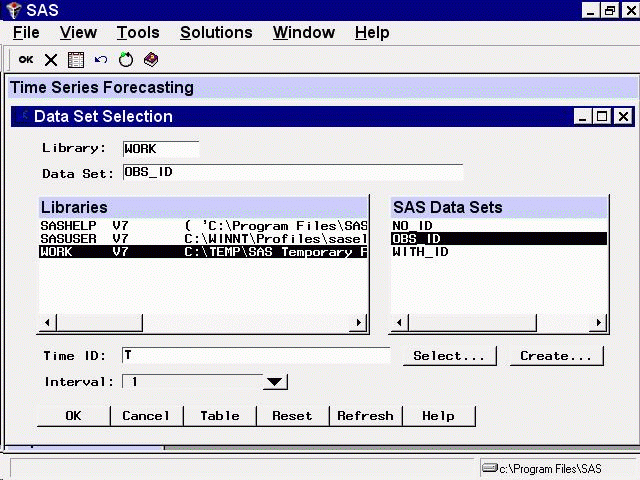Click the OK button at bottom
The width and height of the screenshot is (640, 480).
pos(73,416)
